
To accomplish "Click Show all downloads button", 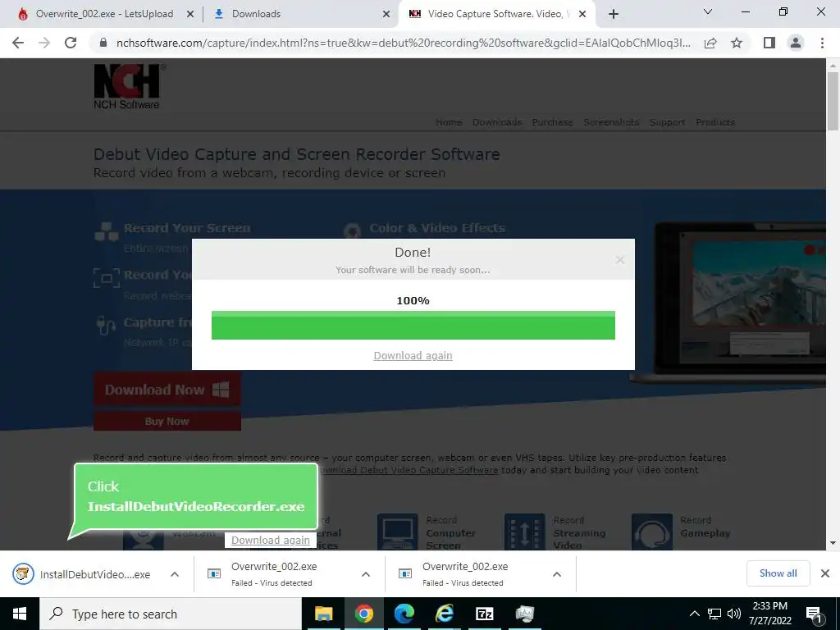I will [x=778, y=573].
